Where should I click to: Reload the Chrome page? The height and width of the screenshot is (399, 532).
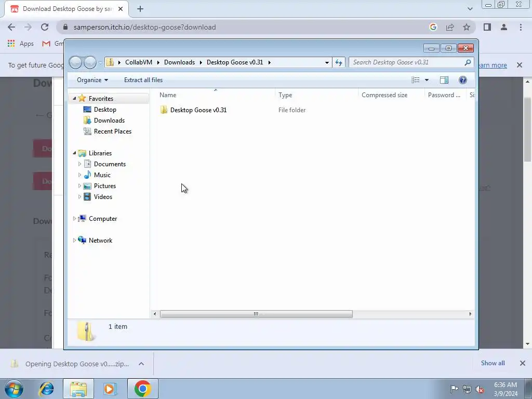tap(45, 27)
